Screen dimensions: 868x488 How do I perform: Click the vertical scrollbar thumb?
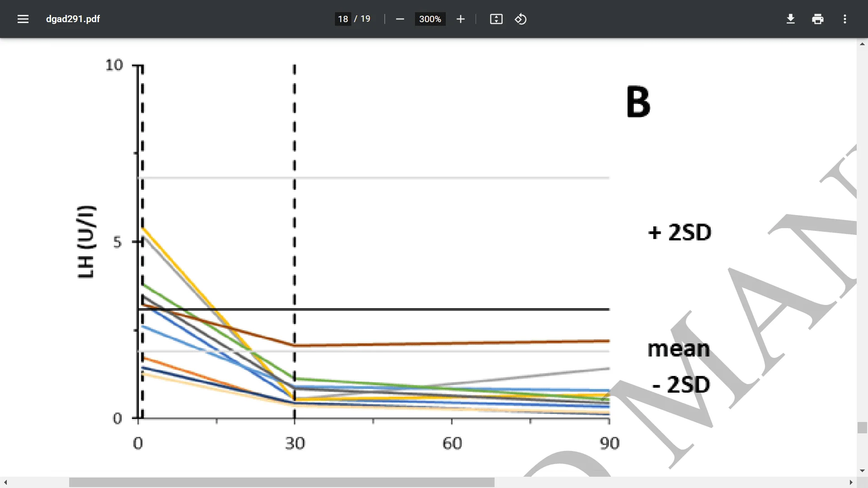862,427
